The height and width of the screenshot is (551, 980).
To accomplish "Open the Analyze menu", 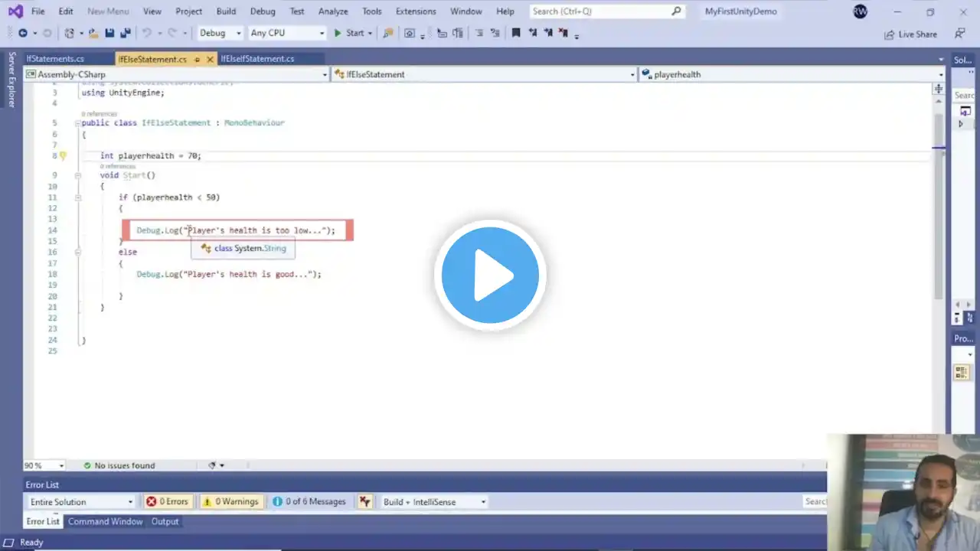I will pos(333,11).
